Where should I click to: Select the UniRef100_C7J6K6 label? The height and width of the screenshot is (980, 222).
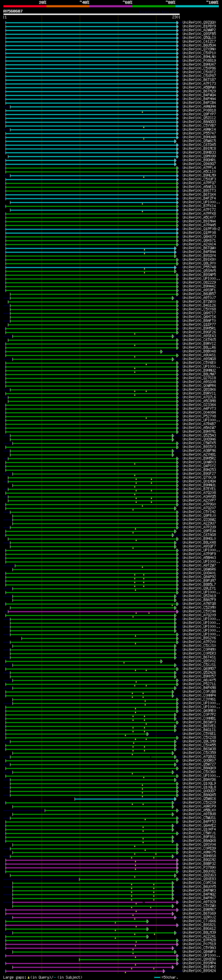[x=199, y=921]
